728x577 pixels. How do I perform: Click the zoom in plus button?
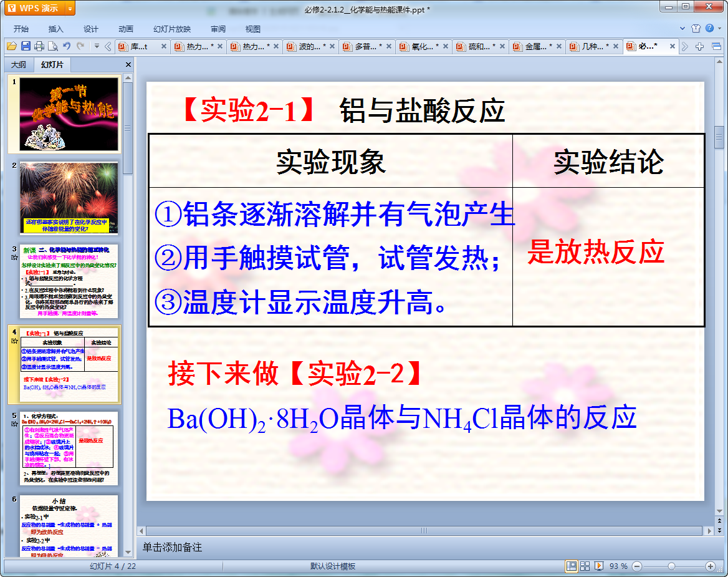(710, 566)
